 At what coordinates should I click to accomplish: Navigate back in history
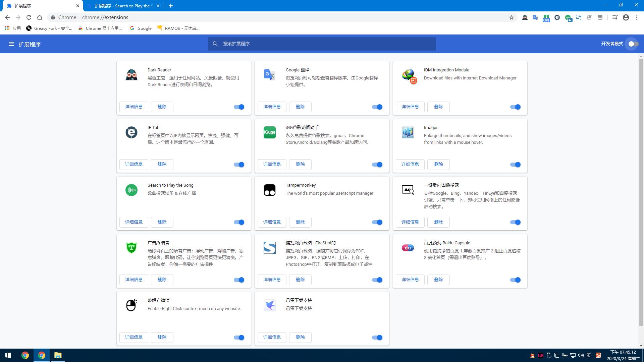coord(7,17)
